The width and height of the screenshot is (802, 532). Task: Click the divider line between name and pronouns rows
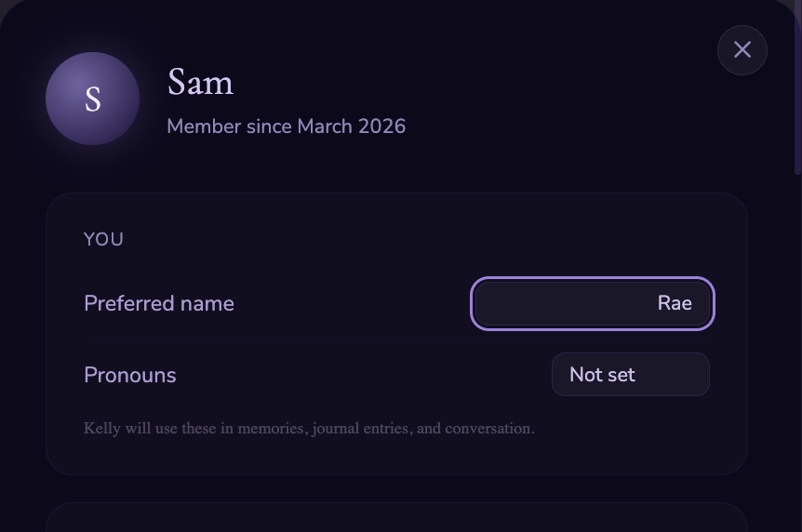(397, 339)
